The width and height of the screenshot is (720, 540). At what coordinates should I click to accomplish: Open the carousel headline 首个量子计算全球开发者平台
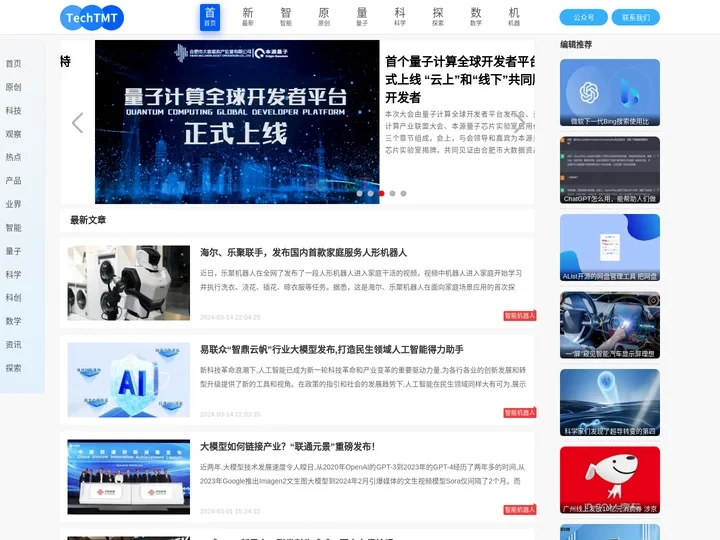(460, 79)
